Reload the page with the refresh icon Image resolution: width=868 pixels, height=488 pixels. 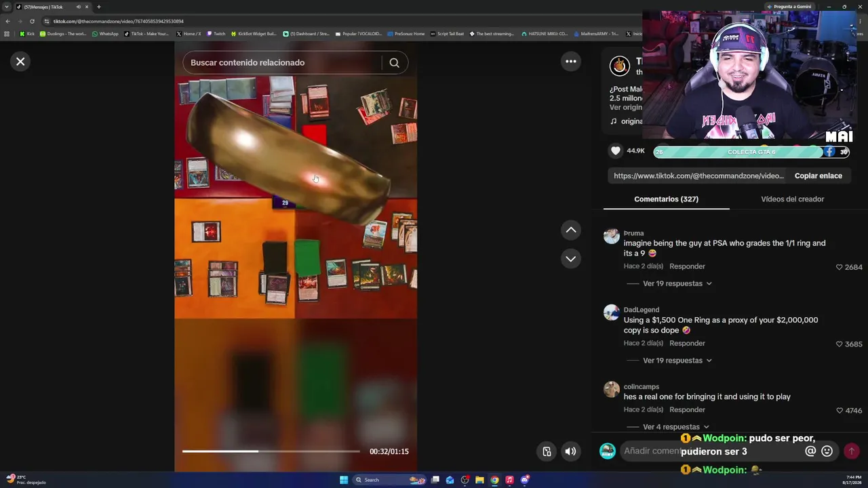(32, 21)
